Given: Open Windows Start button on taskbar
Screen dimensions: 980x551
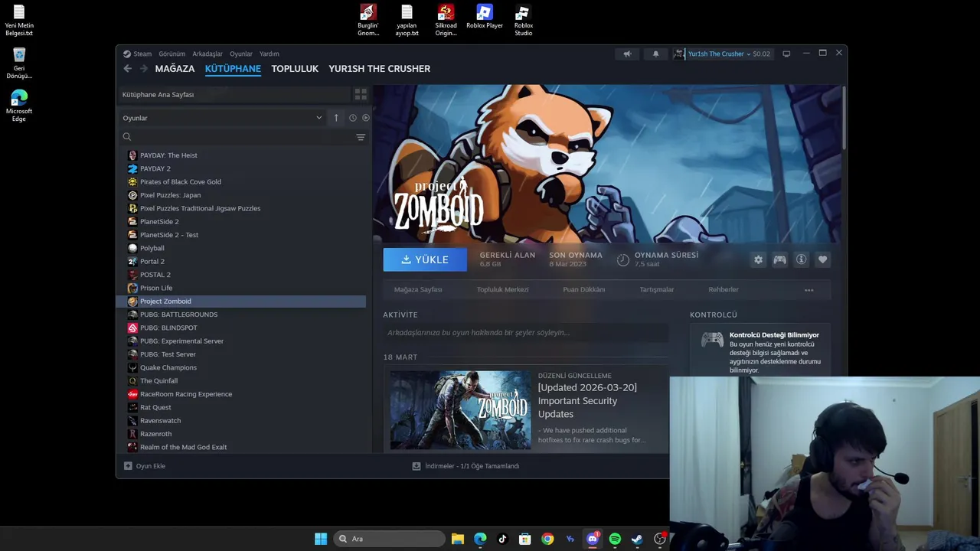Looking at the screenshot, I should [321, 539].
